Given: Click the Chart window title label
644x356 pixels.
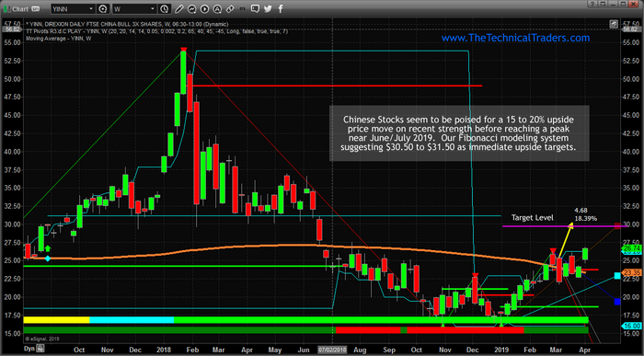Looking at the screenshot, I should tap(20, 8).
